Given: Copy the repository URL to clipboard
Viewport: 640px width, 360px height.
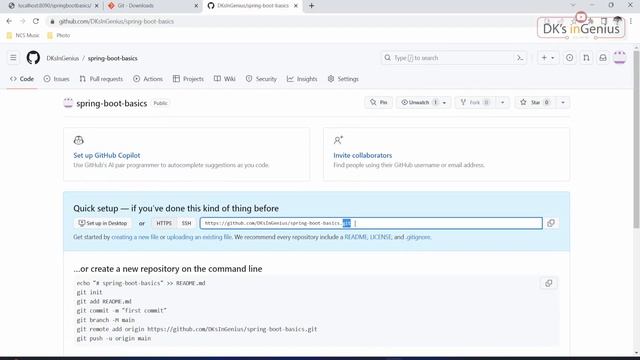Looking at the screenshot, I should coord(551,223).
